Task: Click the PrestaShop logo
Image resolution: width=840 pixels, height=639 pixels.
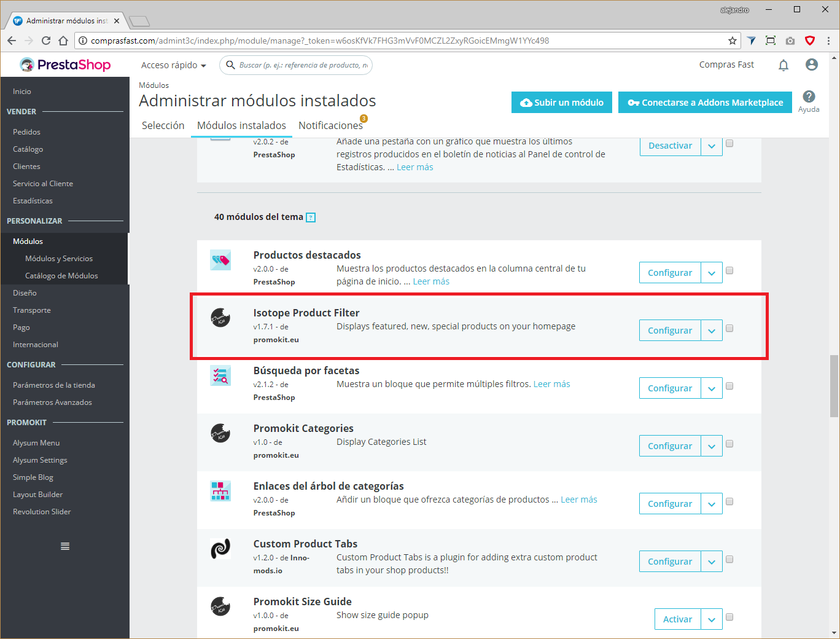Action: 65,65
